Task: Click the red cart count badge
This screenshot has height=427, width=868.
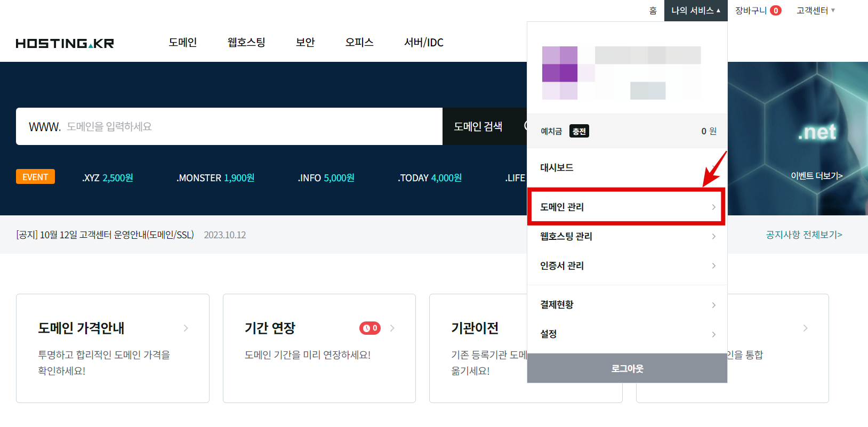Action: click(776, 11)
